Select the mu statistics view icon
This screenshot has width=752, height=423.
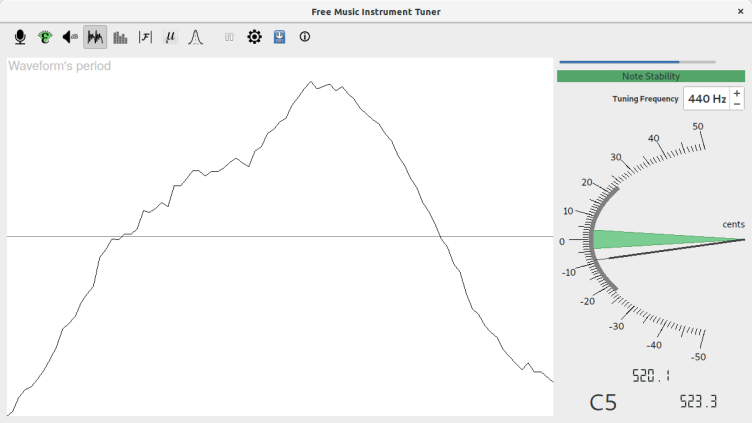[170, 37]
